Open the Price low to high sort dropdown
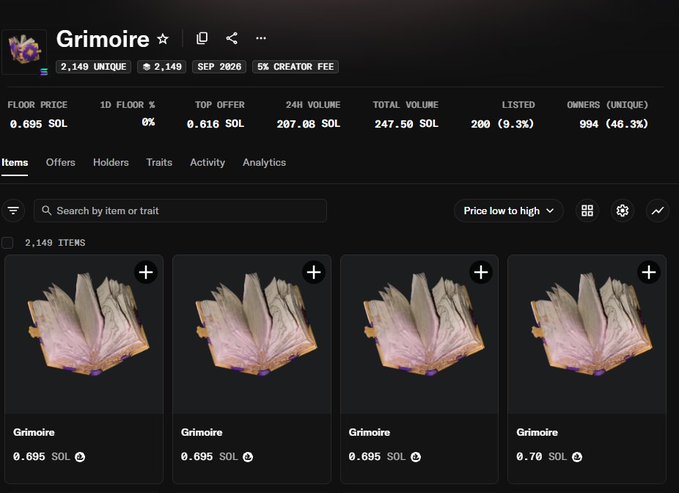679x493 pixels. pos(508,211)
